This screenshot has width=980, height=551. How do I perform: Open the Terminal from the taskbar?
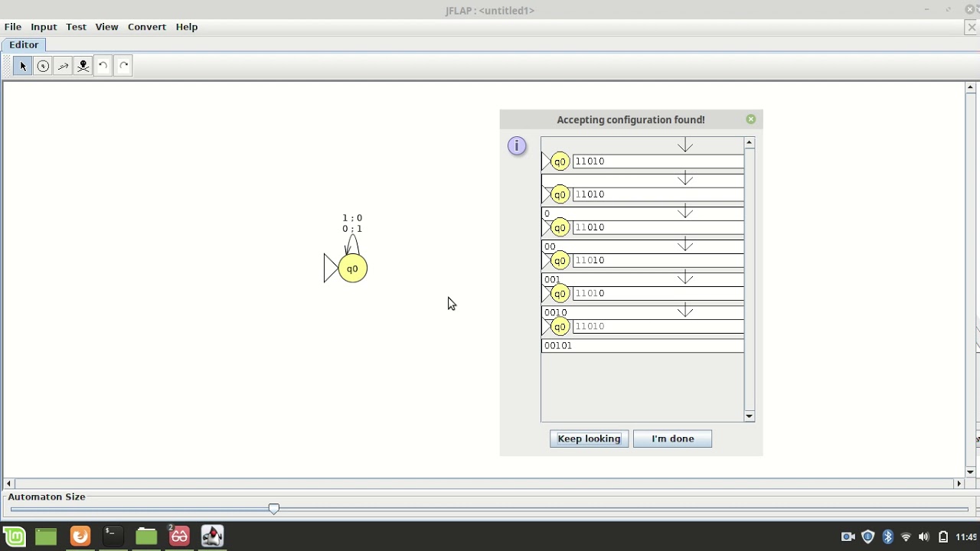(x=113, y=536)
